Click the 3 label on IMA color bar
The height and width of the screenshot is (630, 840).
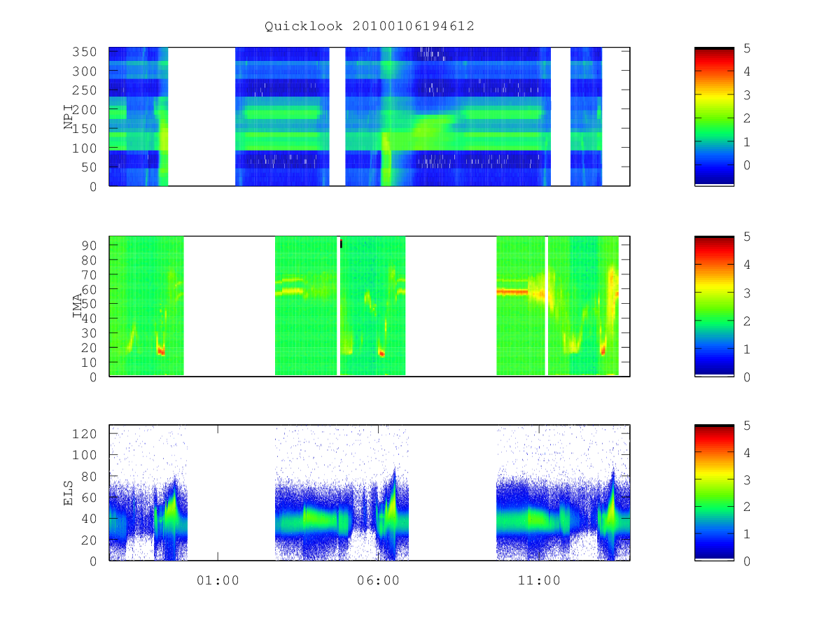point(747,293)
